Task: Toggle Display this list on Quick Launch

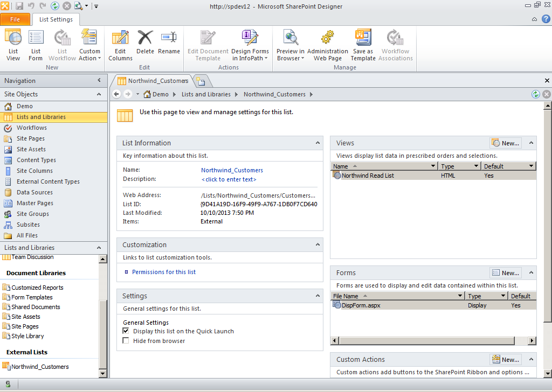Action: (x=126, y=331)
